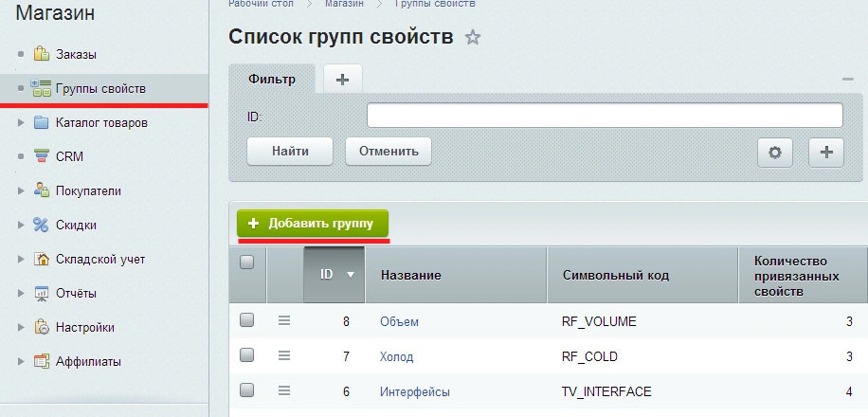Open row actions menu for Холод
The height and width of the screenshot is (417, 868).
pyautogui.click(x=284, y=355)
